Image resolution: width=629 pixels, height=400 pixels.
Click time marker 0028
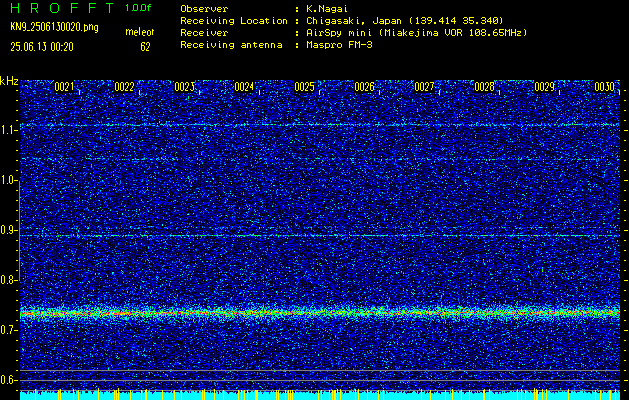click(484, 87)
